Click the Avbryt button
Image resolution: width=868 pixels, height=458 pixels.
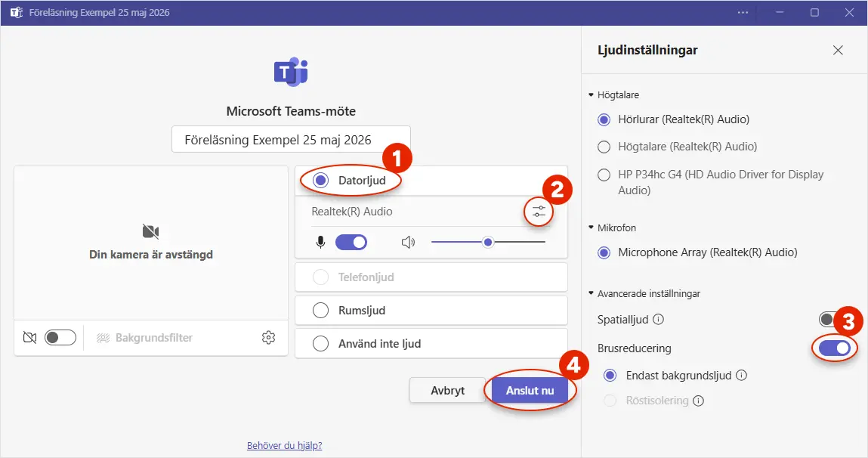click(x=447, y=391)
